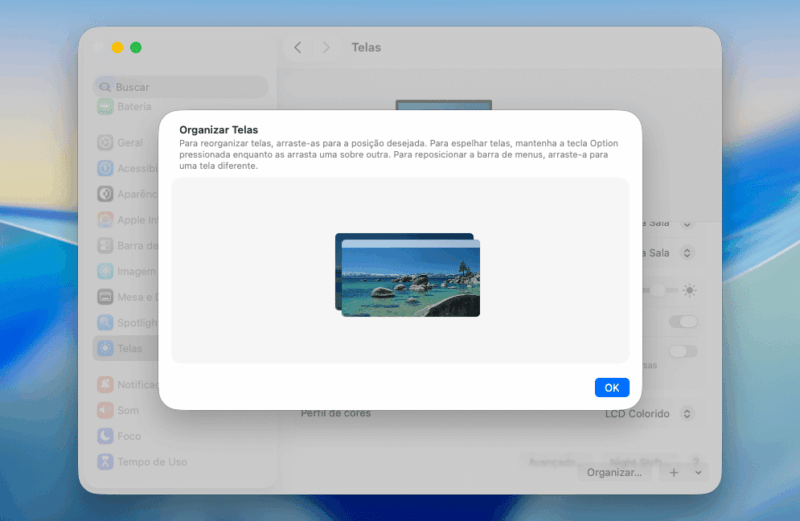Screen dimensions: 800x521
Task: Select the Geral label in sidebar
Action: (x=130, y=143)
